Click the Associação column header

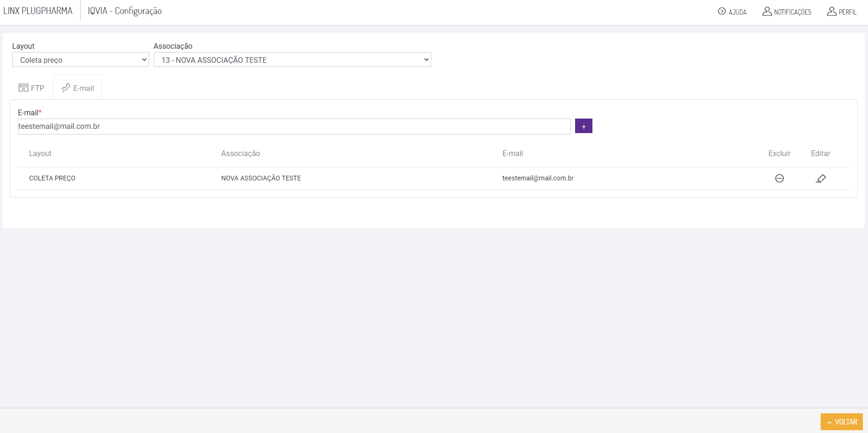(240, 153)
